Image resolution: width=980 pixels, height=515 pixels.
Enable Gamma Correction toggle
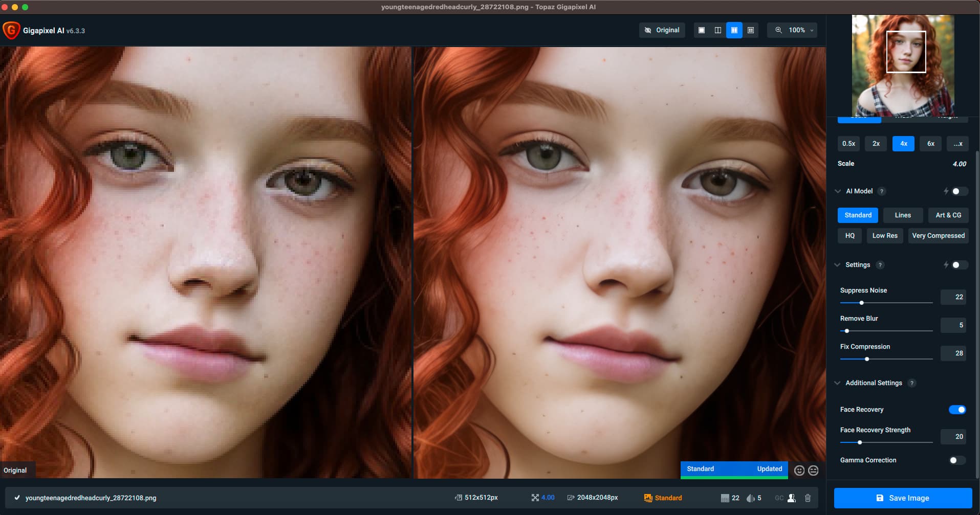pos(957,460)
